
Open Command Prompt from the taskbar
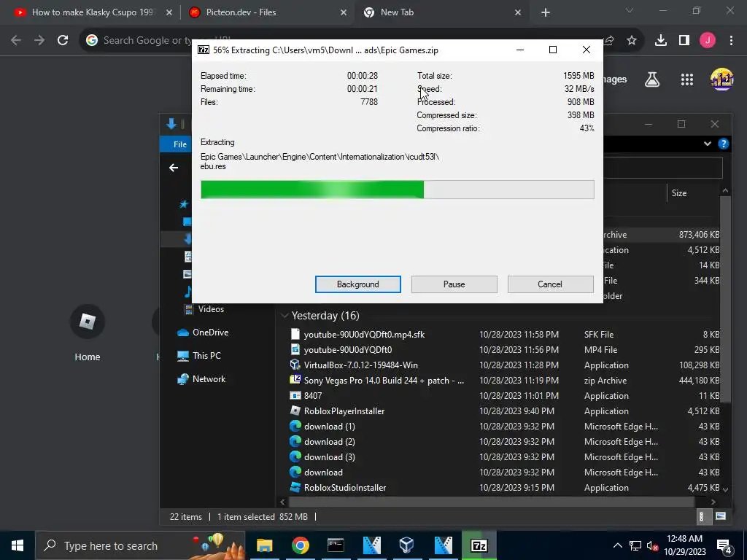(336, 545)
